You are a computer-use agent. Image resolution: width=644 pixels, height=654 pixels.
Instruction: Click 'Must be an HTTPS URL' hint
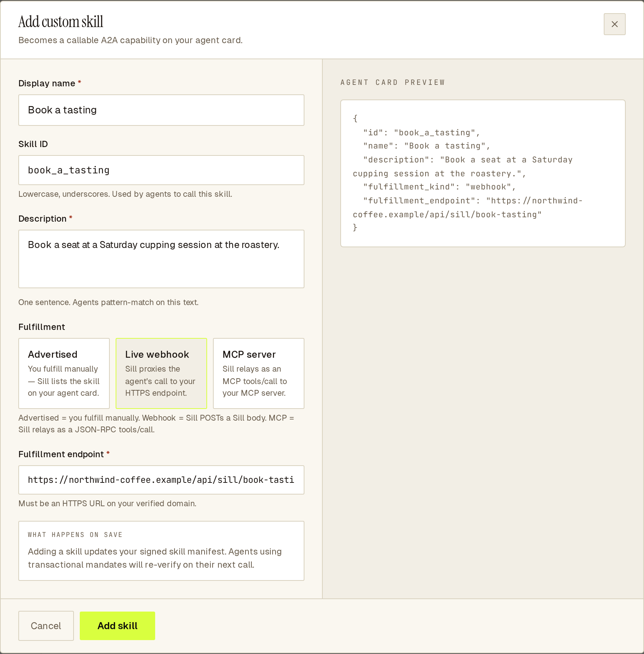click(x=107, y=504)
